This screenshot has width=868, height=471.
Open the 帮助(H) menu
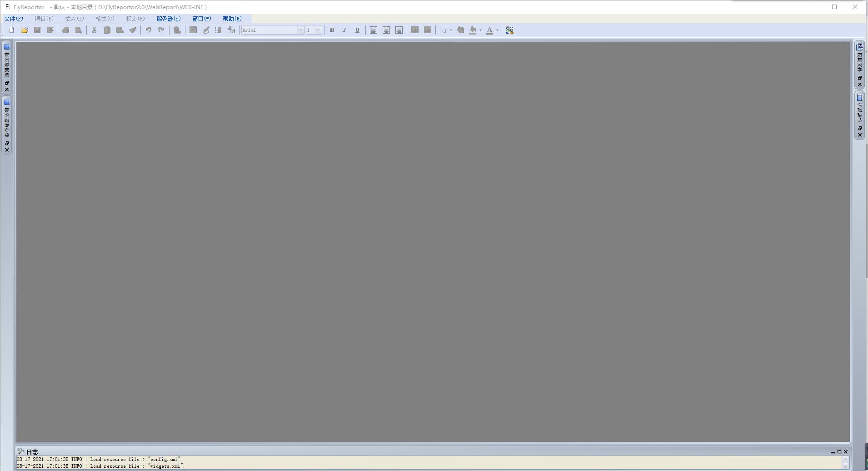pos(232,19)
